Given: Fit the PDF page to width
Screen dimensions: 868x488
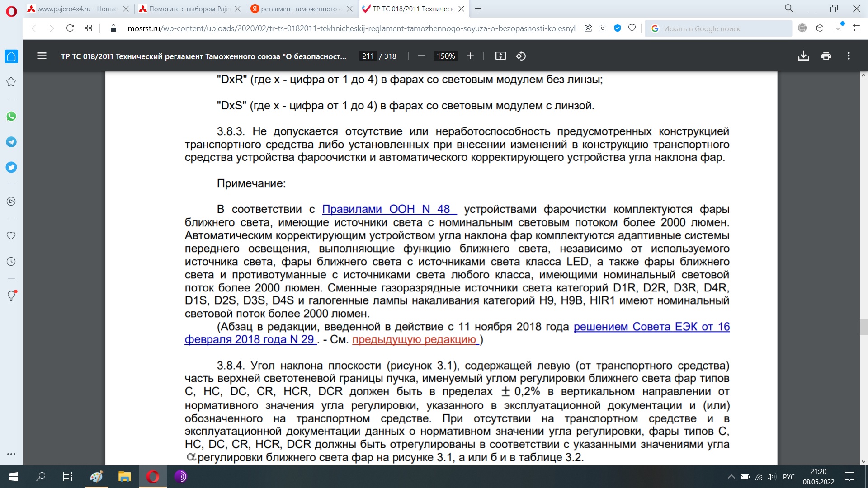Looking at the screenshot, I should click(500, 56).
